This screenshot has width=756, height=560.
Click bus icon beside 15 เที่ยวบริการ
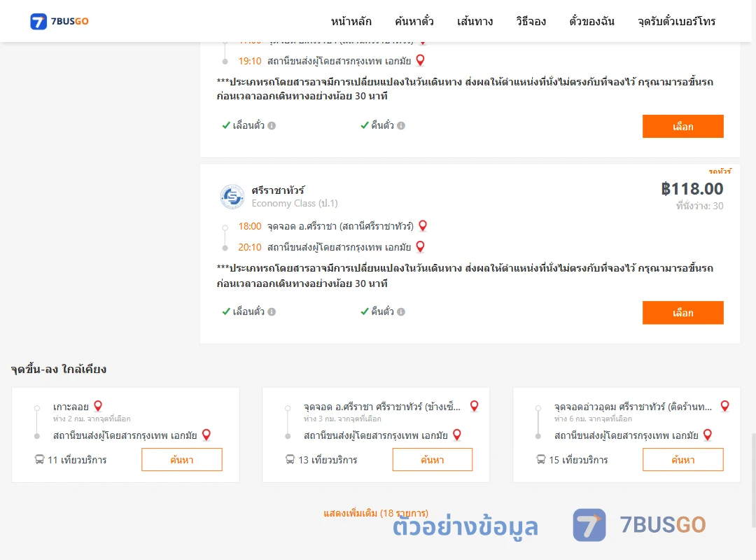point(541,460)
